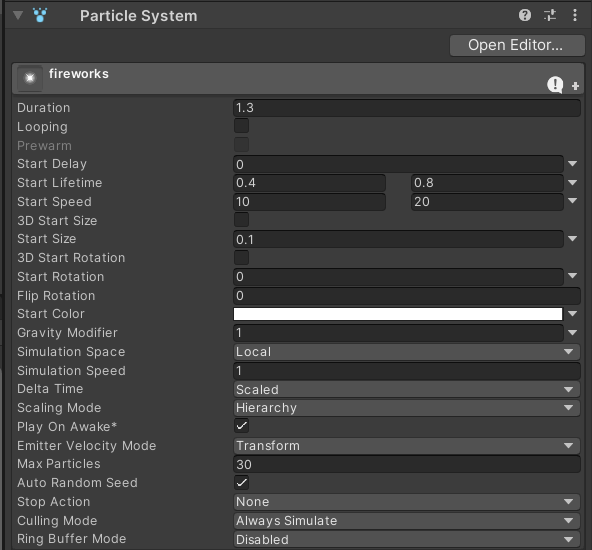Open component presets slider icon
Image resolution: width=592 pixels, height=550 pixels.
[550, 15]
